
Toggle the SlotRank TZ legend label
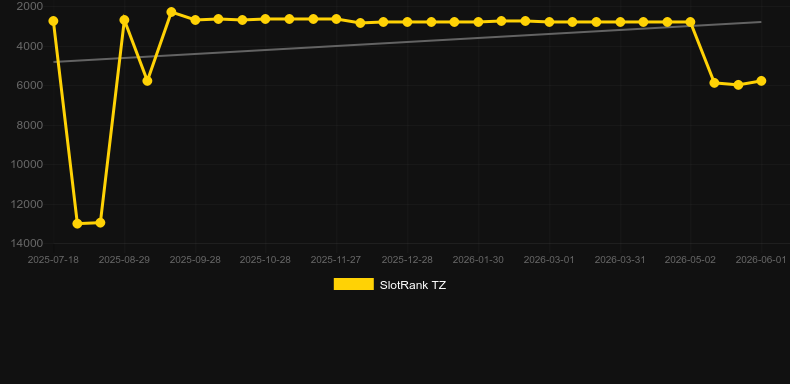tap(413, 285)
